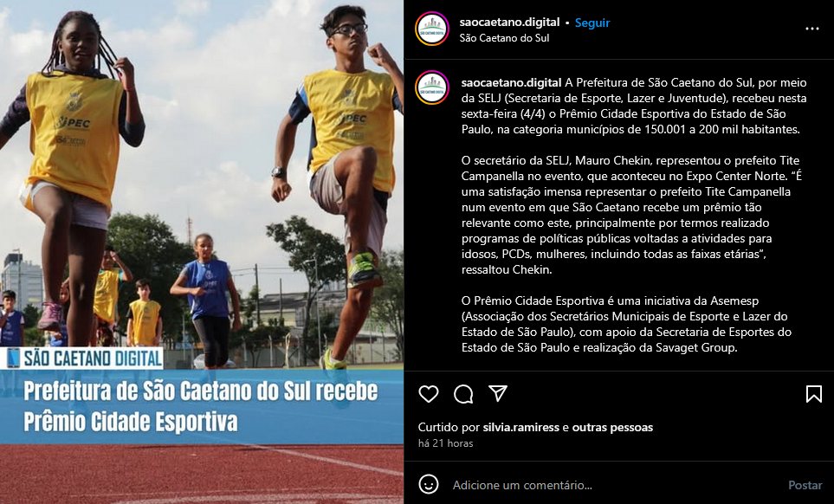Screen dimensions: 834x504
Task: Open comments via the speech bubble icon
Action: 463,394
